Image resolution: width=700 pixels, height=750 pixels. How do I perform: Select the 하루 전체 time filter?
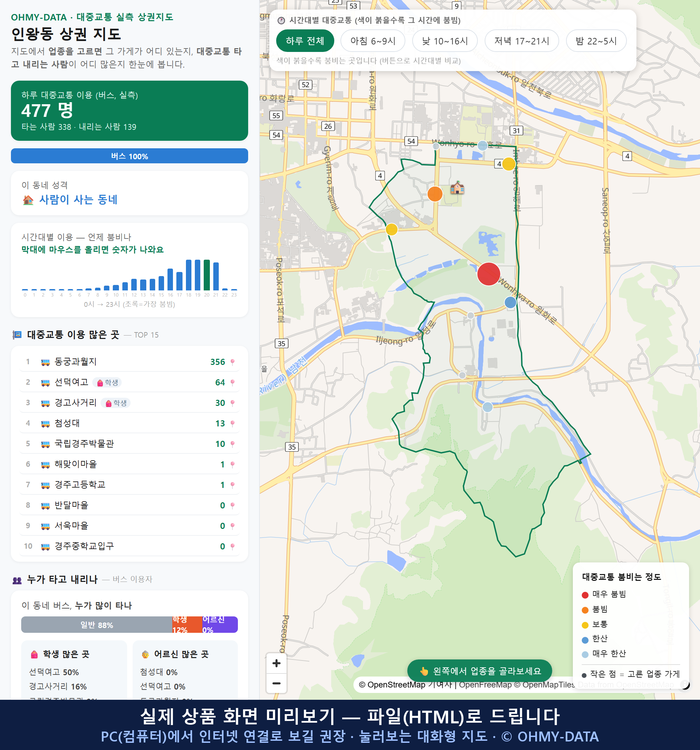click(x=305, y=41)
